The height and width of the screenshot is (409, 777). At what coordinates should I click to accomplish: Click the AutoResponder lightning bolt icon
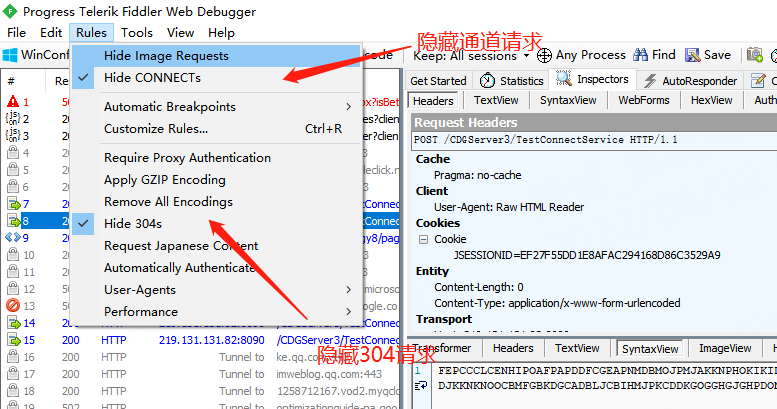650,80
